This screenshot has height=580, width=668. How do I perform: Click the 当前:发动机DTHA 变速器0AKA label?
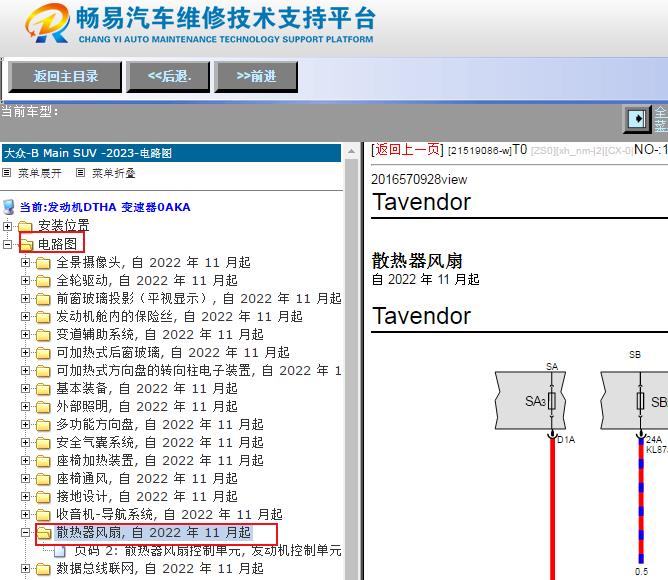pyautogui.click(x=105, y=207)
